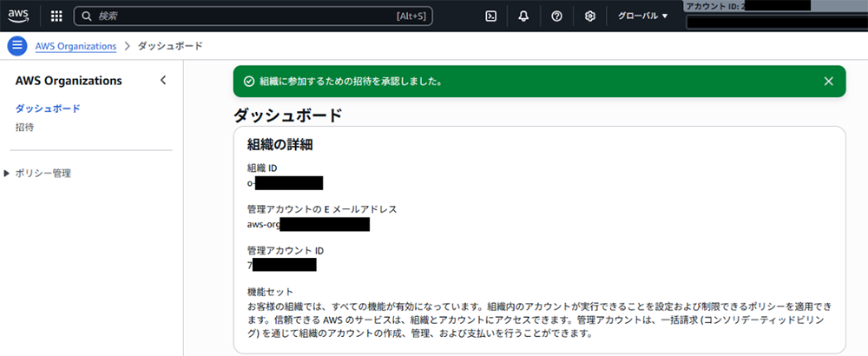Click the magnifier icon in the search bar
Image resolution: width=868 pixels, height=356 pixels.
click(88, 16)
